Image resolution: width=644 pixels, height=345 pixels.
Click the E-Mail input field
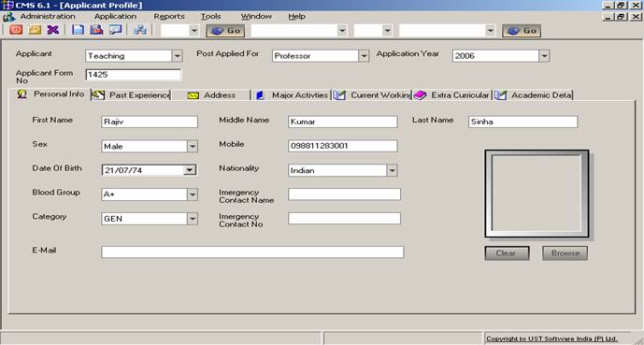[x=252, y=252]
